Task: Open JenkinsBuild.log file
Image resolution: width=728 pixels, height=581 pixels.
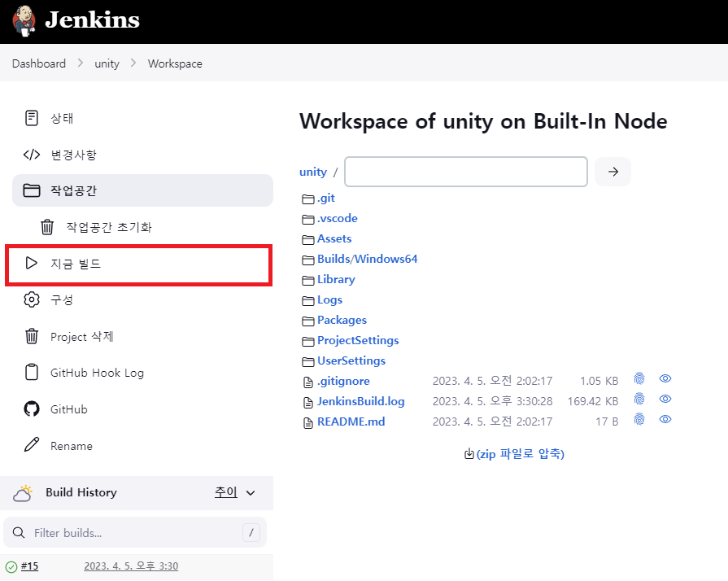Action: [361, 402]
